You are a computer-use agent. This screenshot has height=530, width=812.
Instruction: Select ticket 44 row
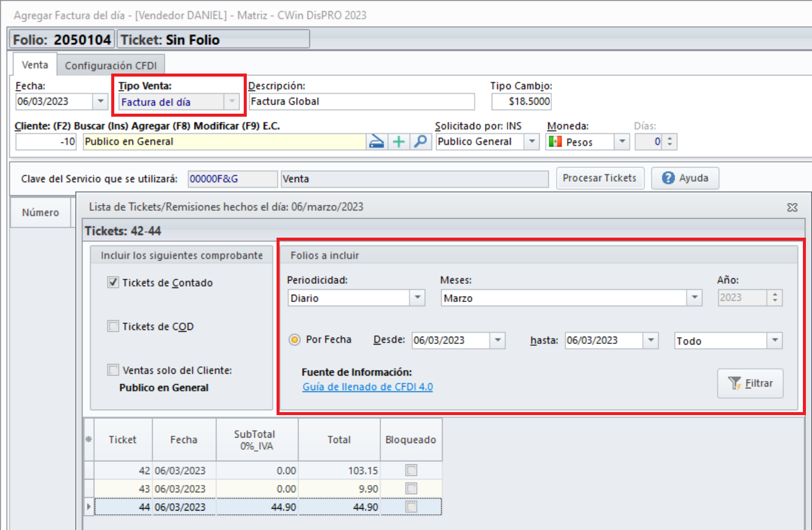pyautogui.click(x=263, y=507)
